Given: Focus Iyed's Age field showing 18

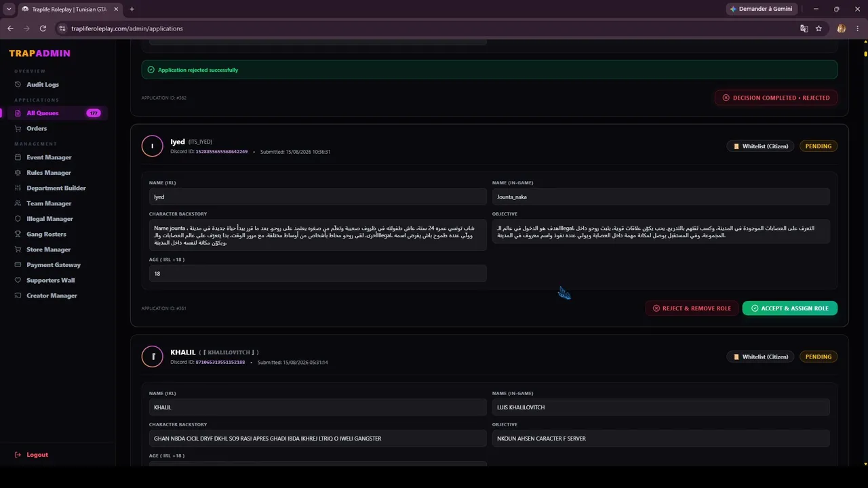Looking at the screenshot, I should [318, 274].
